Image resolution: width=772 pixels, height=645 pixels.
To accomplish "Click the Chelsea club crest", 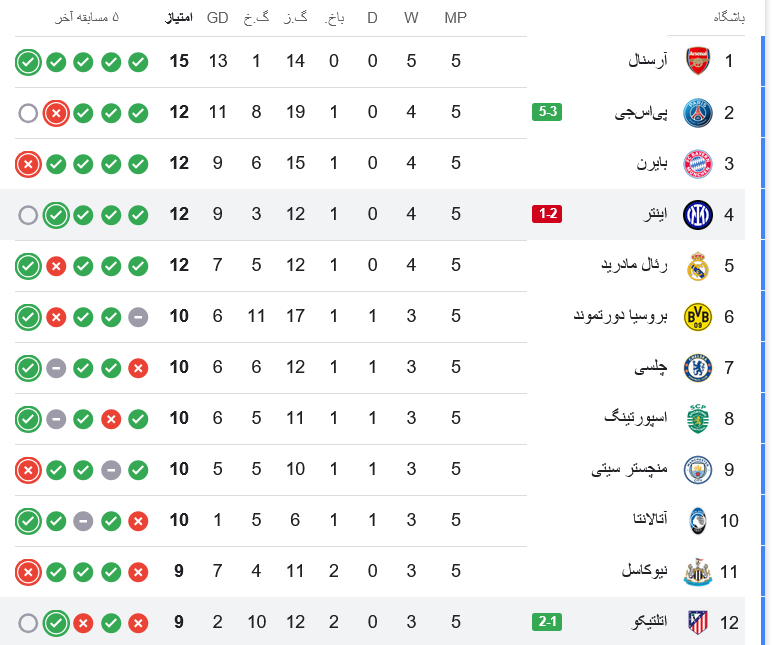I will click(697, 367).
